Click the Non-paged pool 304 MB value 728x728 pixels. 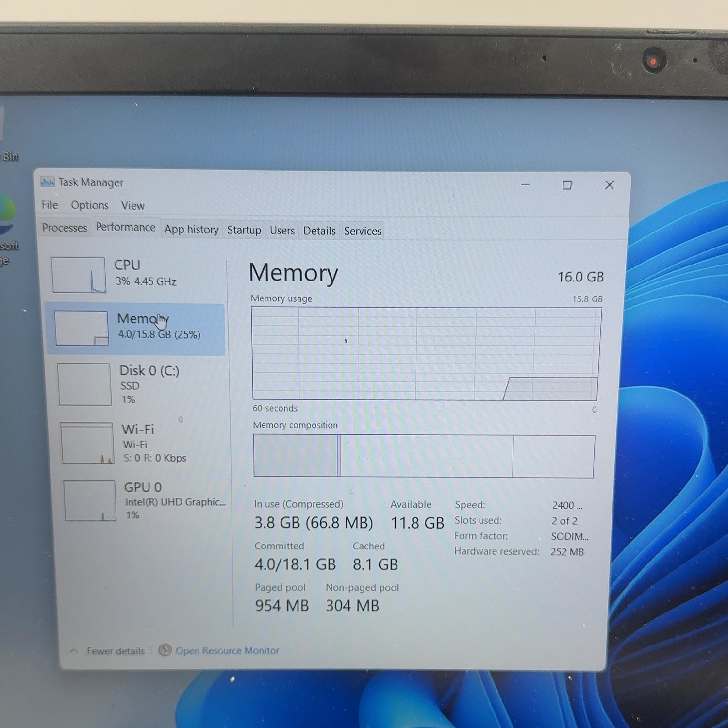coord(352,606)
